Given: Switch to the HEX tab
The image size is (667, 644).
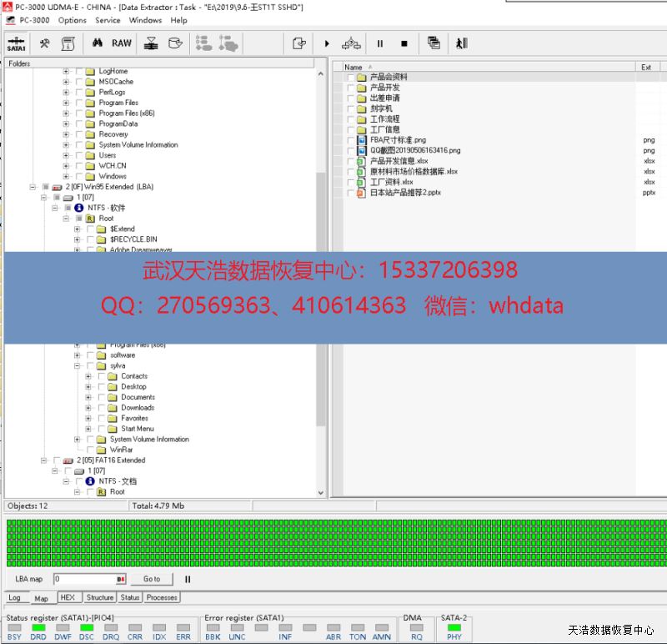Looking at the screenshot, I should tap(68, 597).
